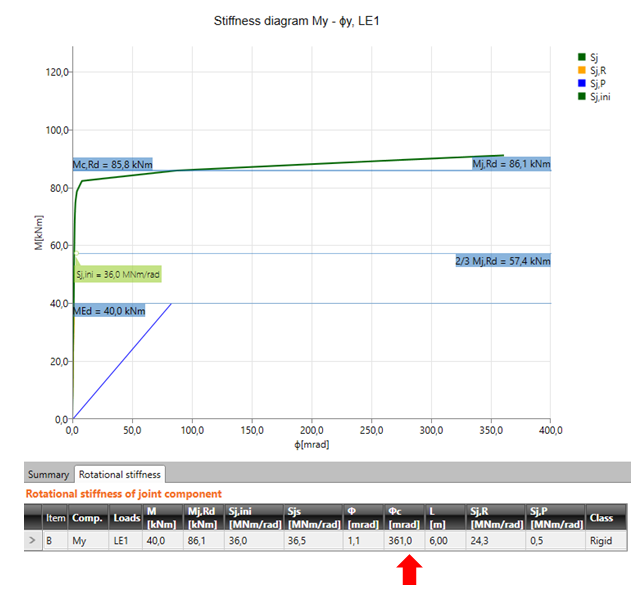The width and height of the screenshot is (642, 593).
Task: Click the 200,0 tick on x-axis
Action: click(x=312, y=430)
